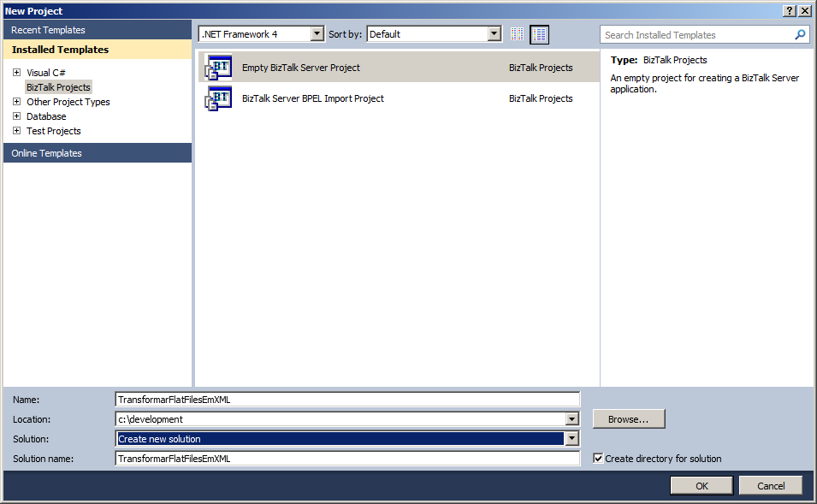Open the Sort by Default dropdown

[494, 34]
